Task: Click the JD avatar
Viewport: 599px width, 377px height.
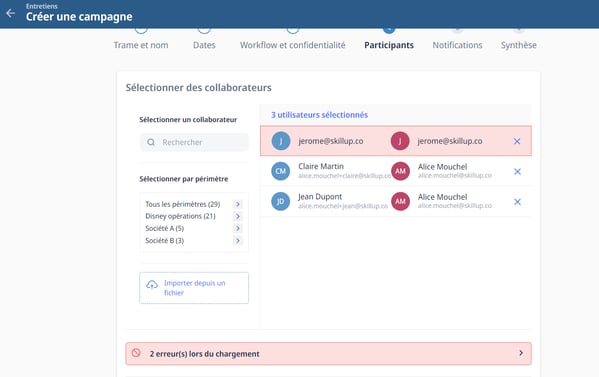Action: click(x=281, y=201)
